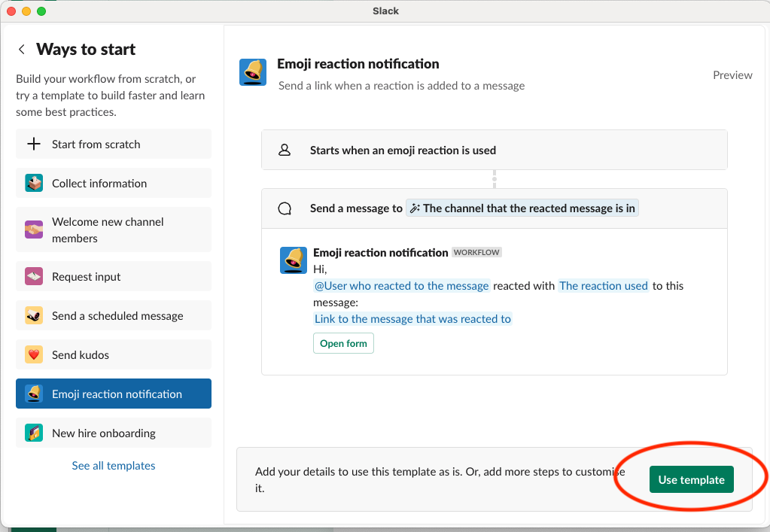Viewport: 770px width, 532px height.
Task: Click the Welcome new channel members icon
Action: 34,229
